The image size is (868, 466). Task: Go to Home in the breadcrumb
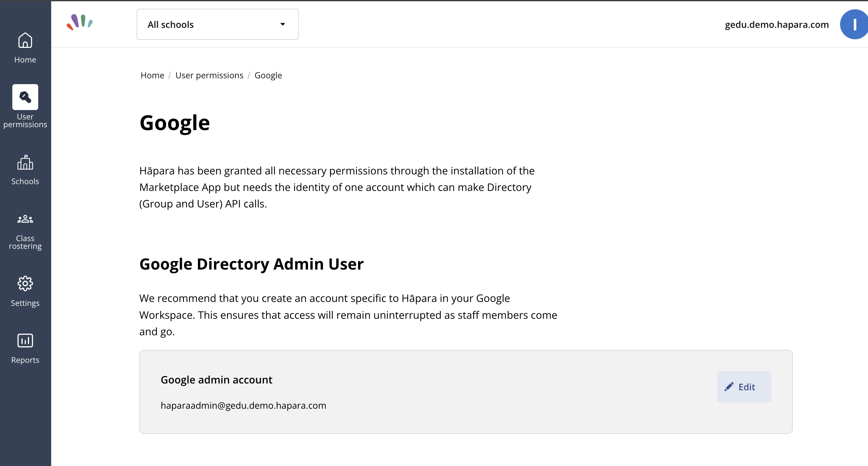point(152,75)
